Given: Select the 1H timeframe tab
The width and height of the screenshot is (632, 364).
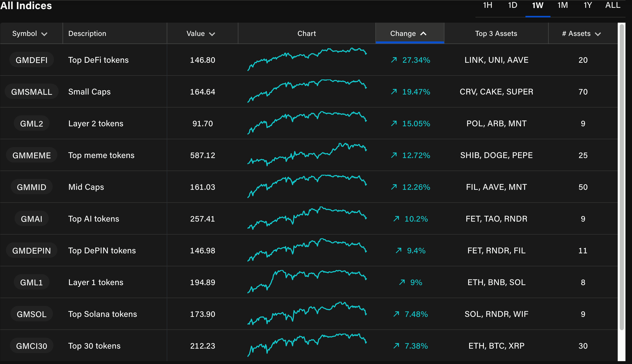Looking at the screenshot, I should point(487,5).
